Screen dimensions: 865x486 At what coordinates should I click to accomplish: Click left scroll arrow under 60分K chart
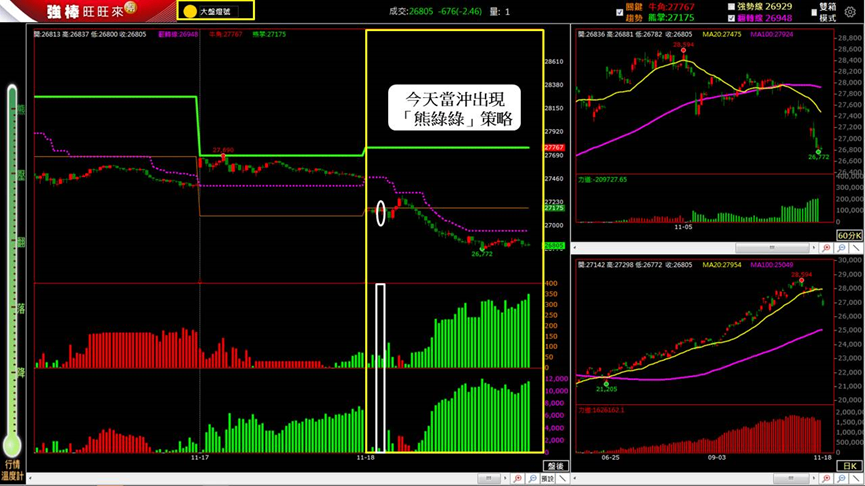(x=575, y=248)
